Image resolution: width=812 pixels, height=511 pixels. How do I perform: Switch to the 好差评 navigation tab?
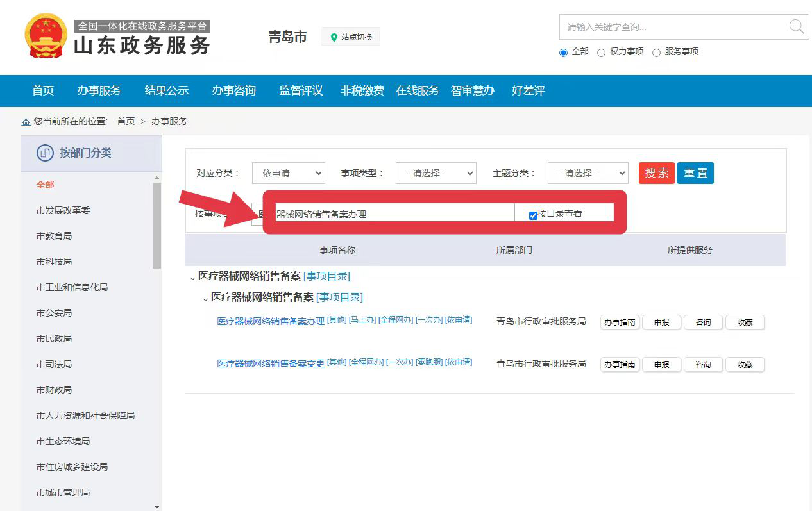[528, 91]
